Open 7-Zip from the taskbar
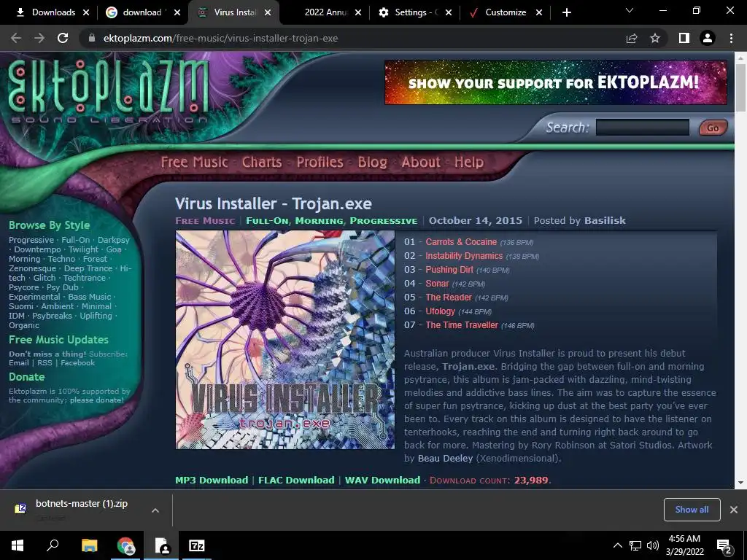 pyautogui.click(x=197, y=545)
